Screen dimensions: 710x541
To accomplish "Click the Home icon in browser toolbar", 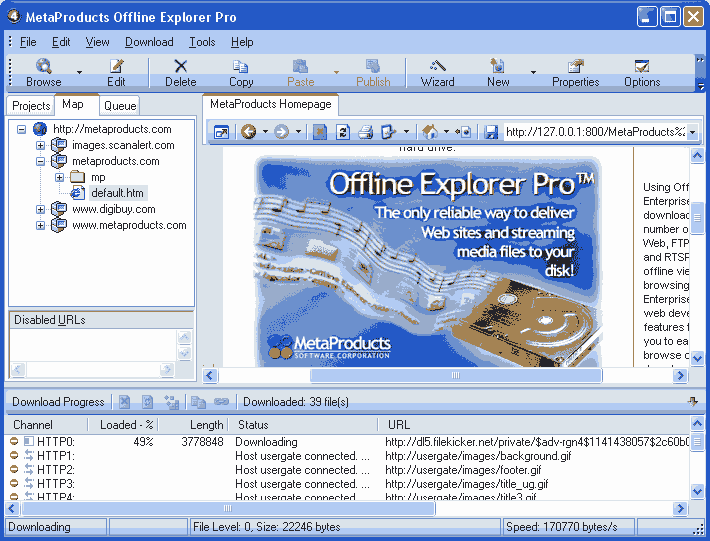I will 430,132.
